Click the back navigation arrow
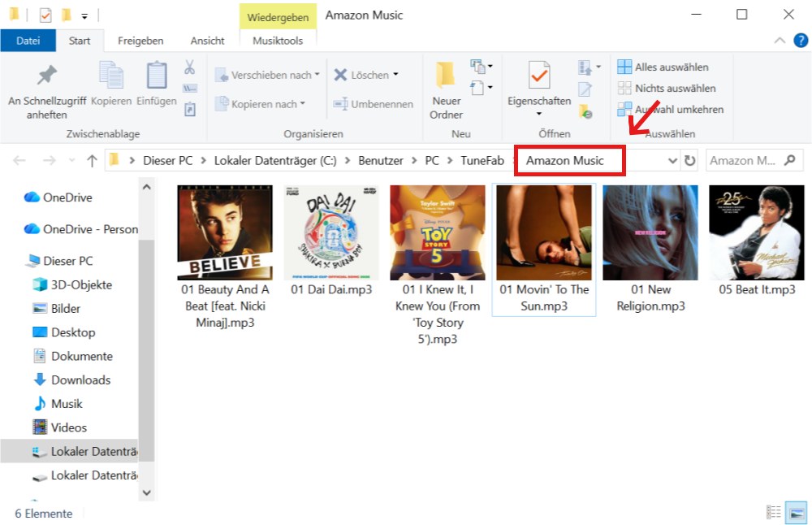812x525 pixels. 19,161
